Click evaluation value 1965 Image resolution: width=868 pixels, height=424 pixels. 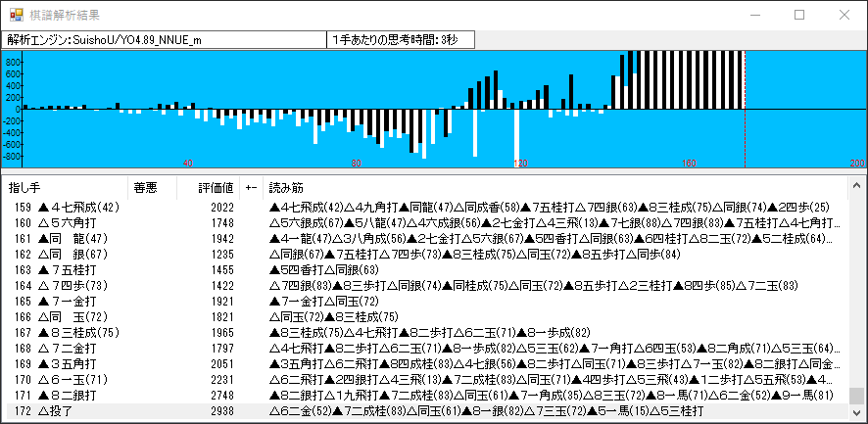click(222, 333)
